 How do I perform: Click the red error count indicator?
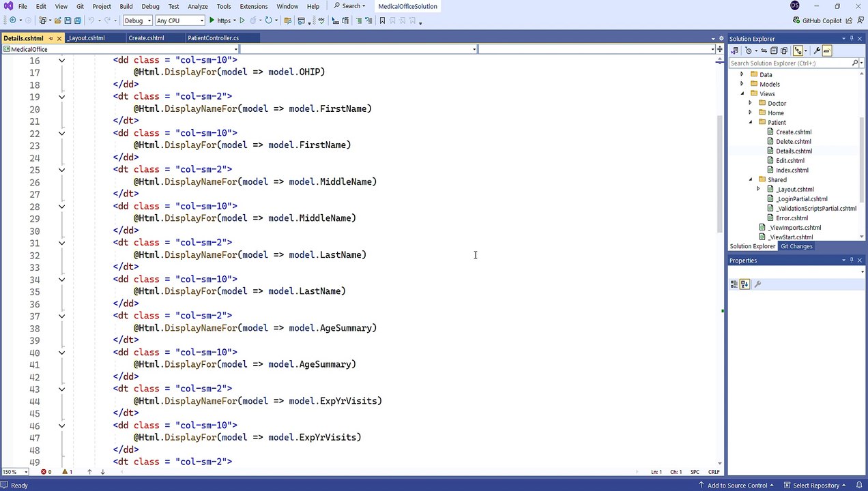click(46, 472)
